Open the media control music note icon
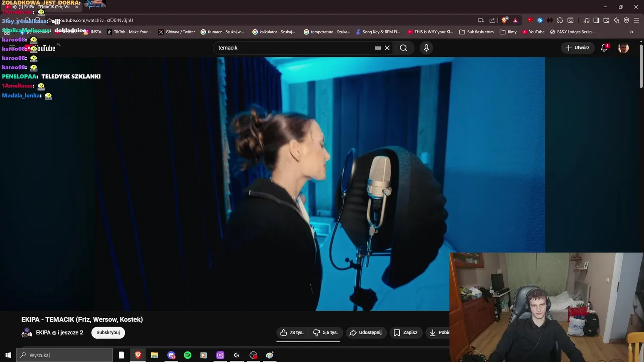Viewport: 644px width, 362px height. tap(586, 20)
